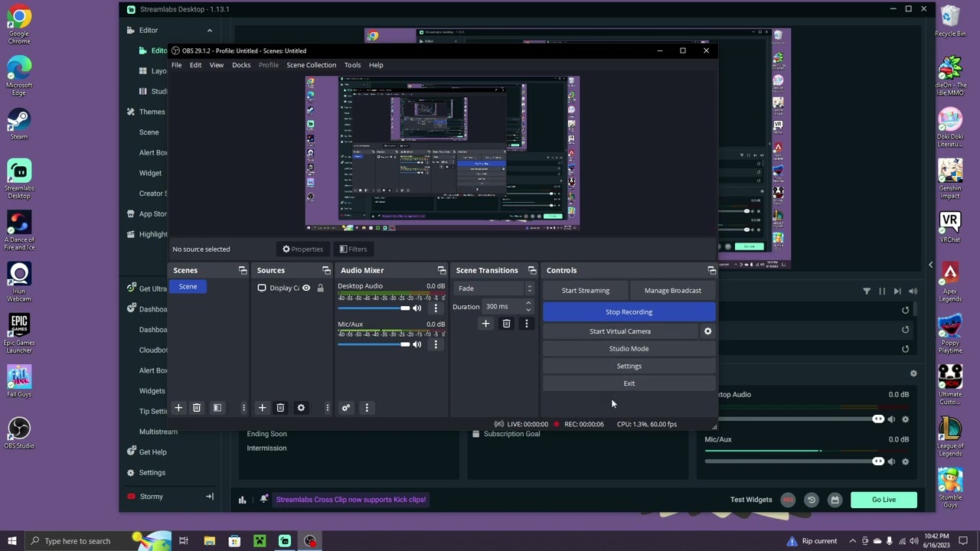Pop out the Audio Mixer dock
Image resolution: width=980 pixels, height=551 pixels.
(441, 270)
